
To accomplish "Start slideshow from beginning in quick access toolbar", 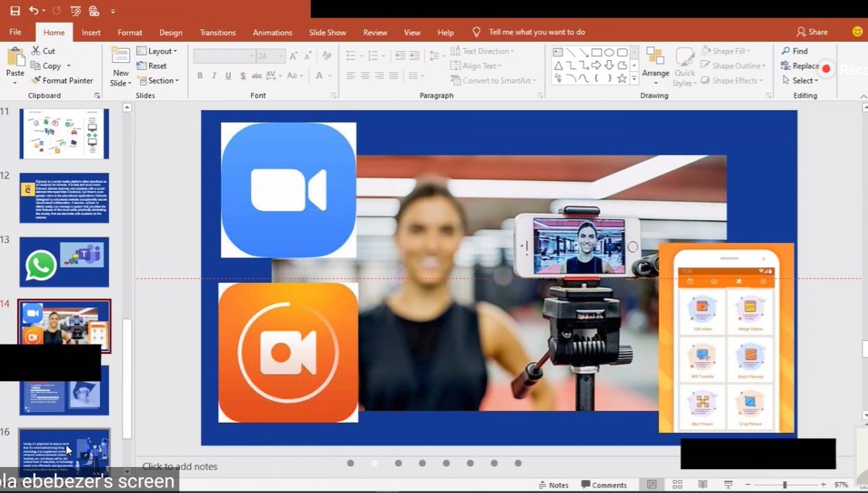I will pos(76,11).
